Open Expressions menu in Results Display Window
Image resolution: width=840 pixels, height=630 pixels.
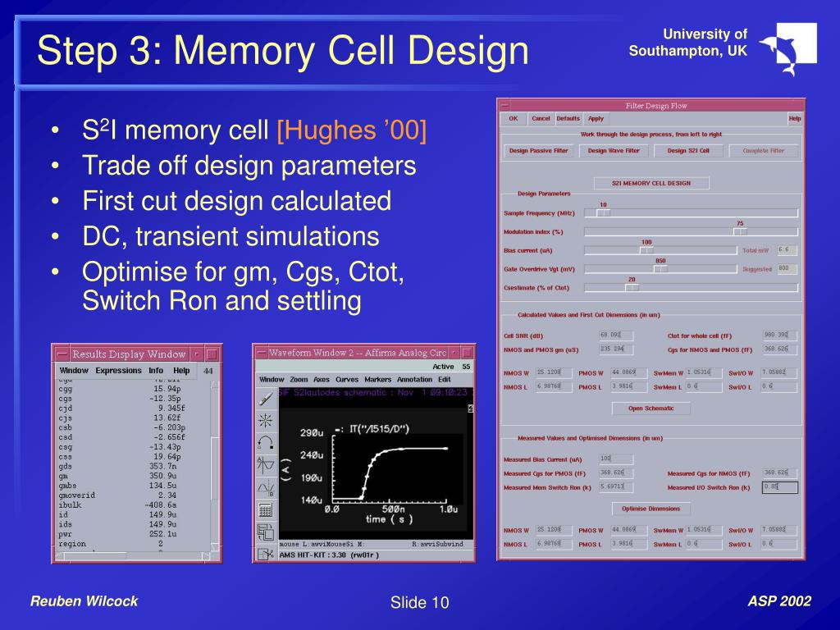(x=118, y=371)
